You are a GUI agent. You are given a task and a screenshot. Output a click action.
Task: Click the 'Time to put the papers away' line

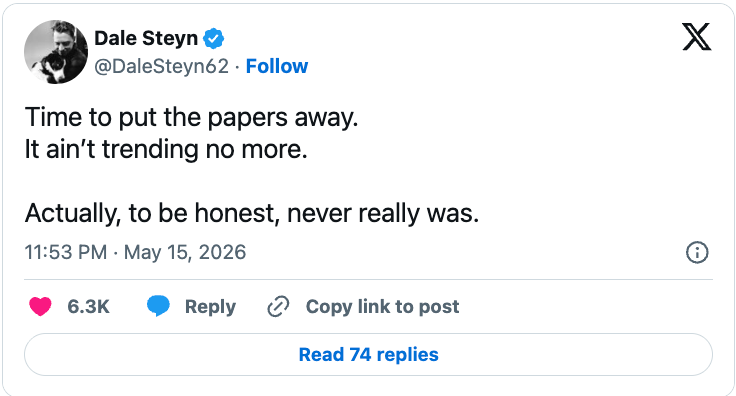click(192, 117)
